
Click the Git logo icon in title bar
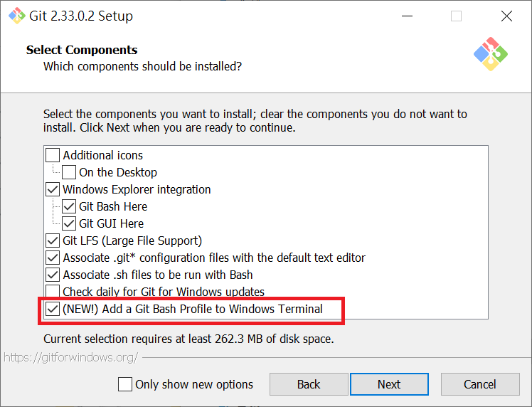(16, 16)
